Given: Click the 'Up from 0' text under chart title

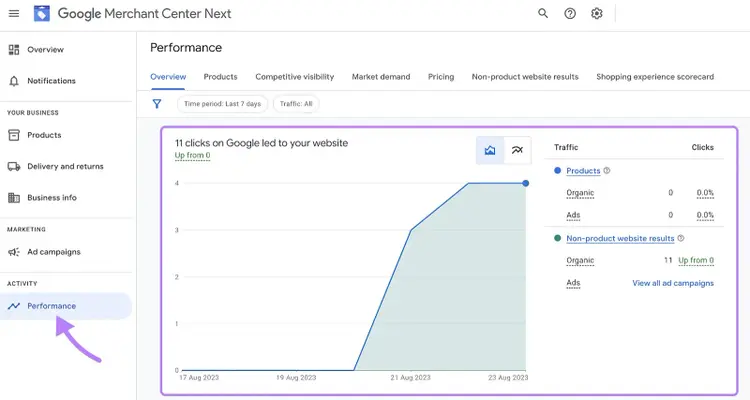Looking at the screenshot, I should [192, 156].
